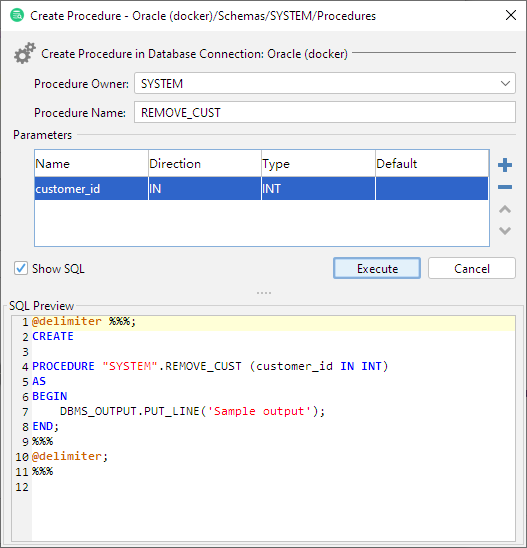Close the Create Procedure dialog
The width and height of the screenshot is (527, 548).
[x=511, y=15]
